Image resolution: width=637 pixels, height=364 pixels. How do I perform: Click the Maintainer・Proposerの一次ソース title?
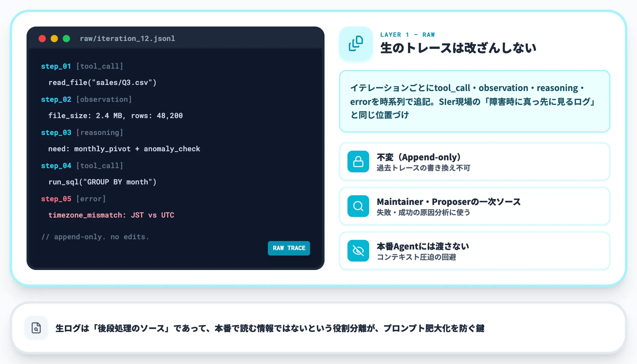449,202
